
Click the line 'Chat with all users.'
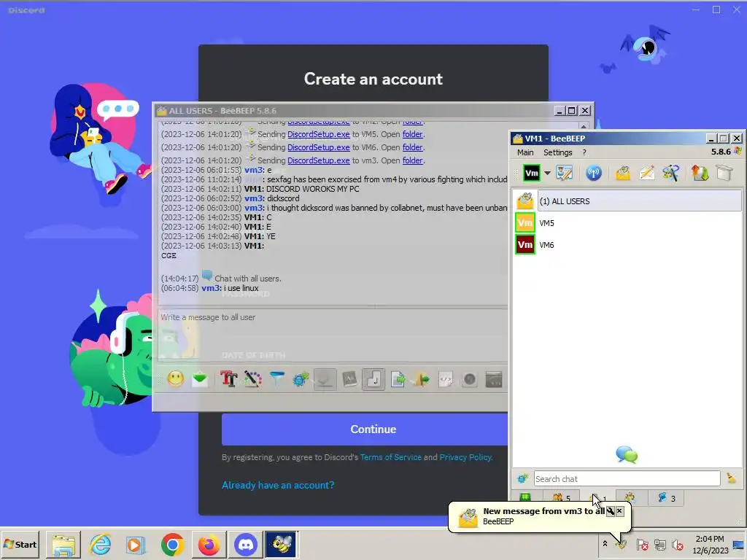[248, 279]
